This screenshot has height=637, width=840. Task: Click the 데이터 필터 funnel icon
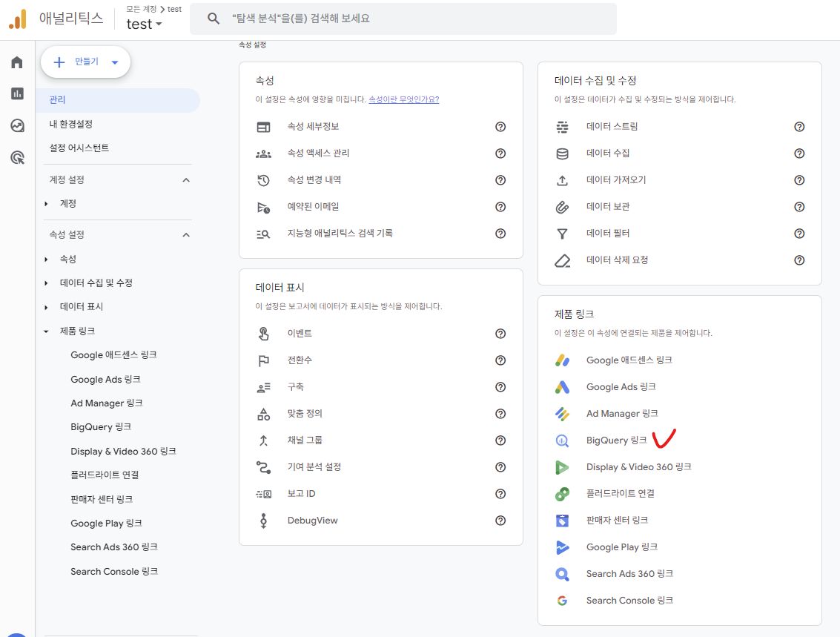[563, 234]
